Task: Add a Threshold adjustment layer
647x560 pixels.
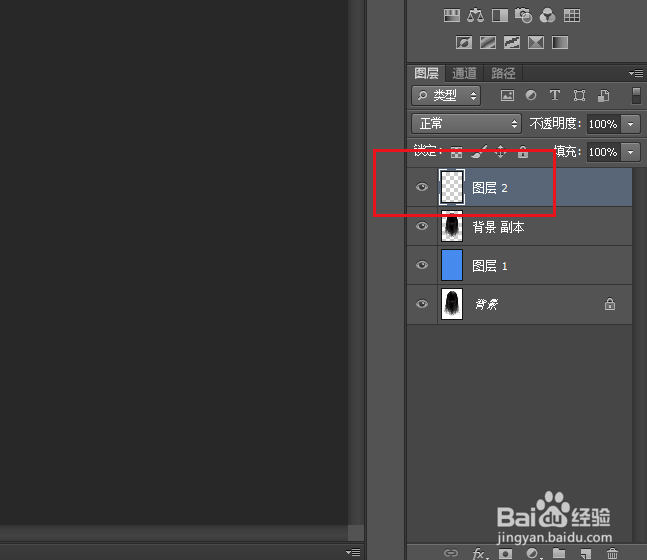Action: 512,43
